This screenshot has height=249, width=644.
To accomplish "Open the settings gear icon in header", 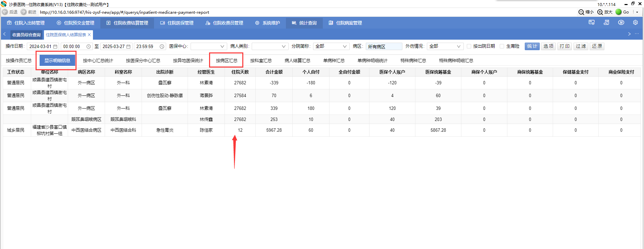I will click(x=635, y=23).
